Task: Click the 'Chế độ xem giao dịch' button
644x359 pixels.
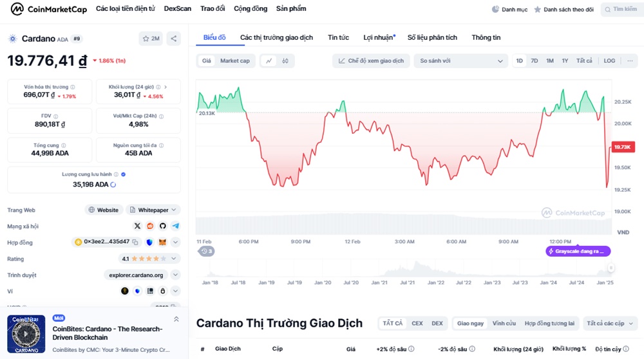Action: (x=371, y=61)
